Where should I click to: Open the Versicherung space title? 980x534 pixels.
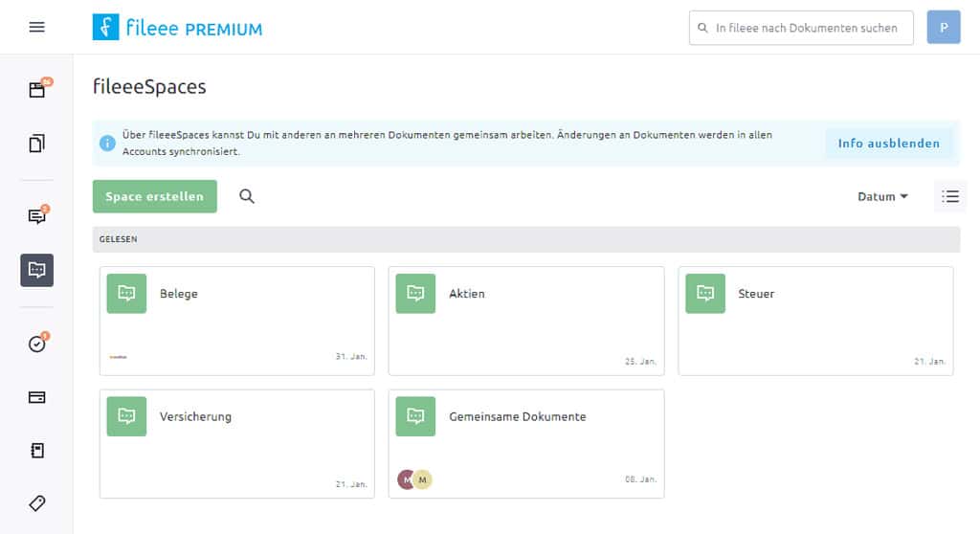(x=195, y=416)
